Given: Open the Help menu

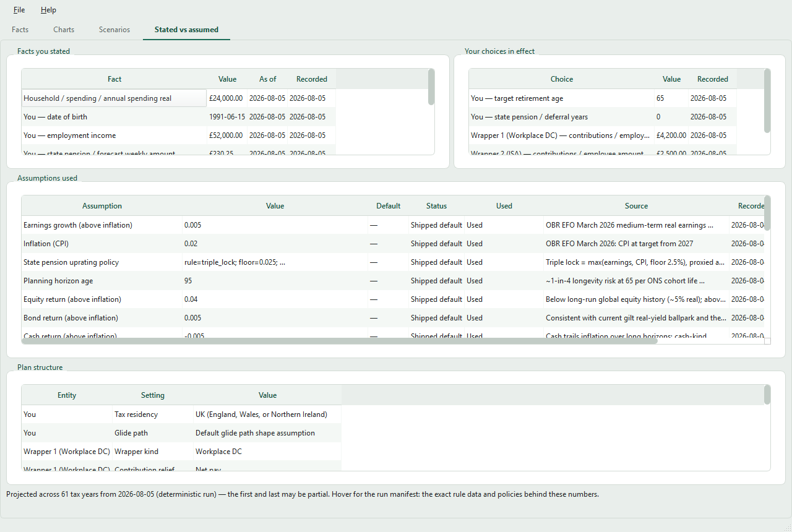Looking at the screenshot, I should click(48, 10).
